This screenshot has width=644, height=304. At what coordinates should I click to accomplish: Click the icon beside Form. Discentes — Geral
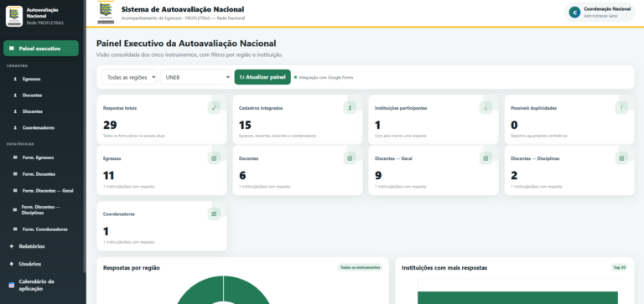point(15,191)
